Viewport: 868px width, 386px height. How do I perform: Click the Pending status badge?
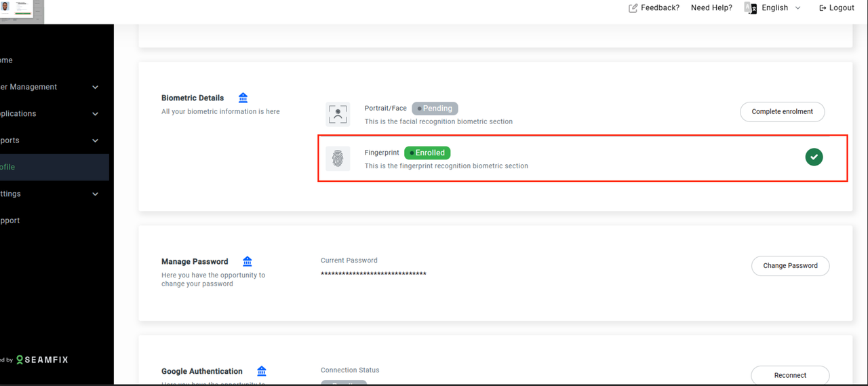(435, 109)
